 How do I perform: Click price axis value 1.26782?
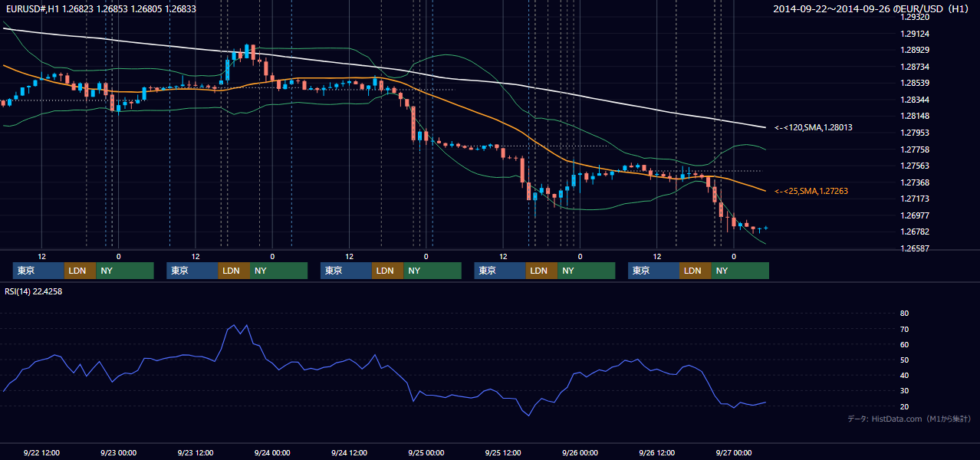pos(914,232)
